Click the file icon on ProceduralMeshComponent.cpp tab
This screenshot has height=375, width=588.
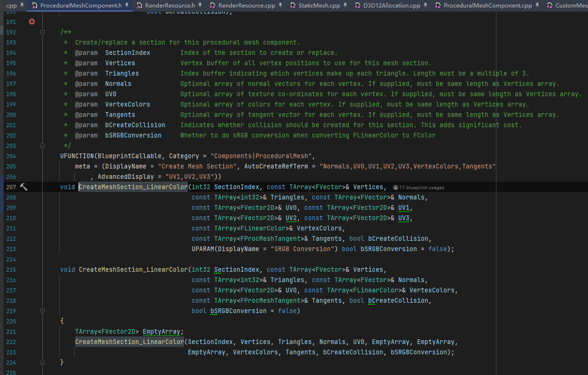point(437,6)
